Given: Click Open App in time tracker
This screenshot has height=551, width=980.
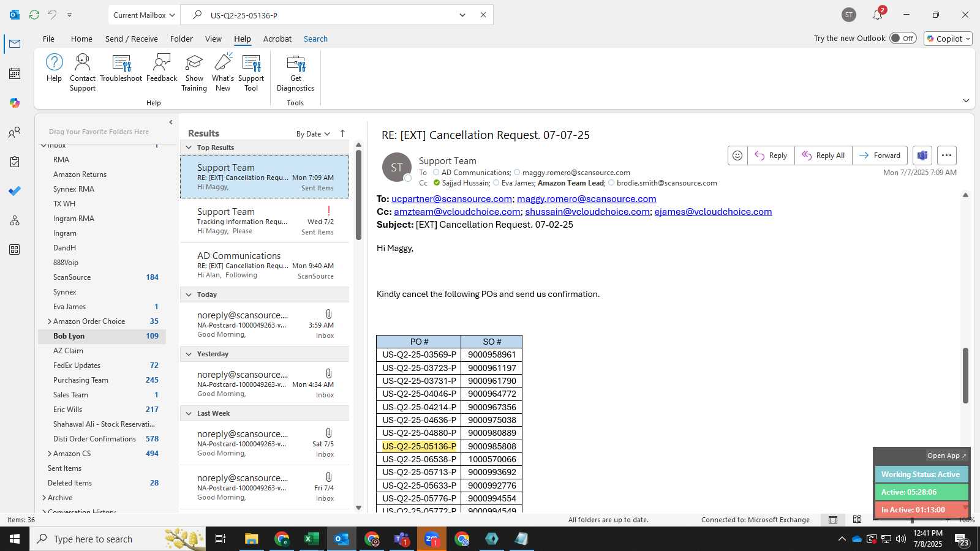Looking at the screenshot, I should point(946,455).
